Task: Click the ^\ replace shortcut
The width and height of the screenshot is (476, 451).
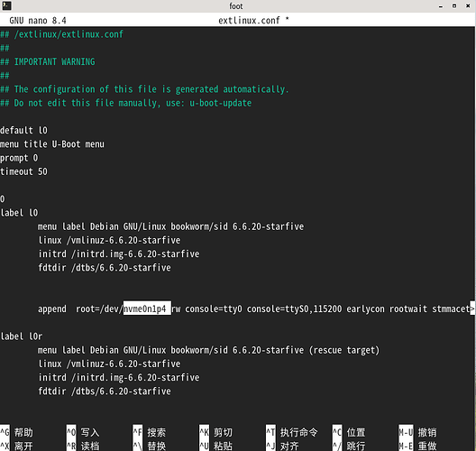Action: 150,446
